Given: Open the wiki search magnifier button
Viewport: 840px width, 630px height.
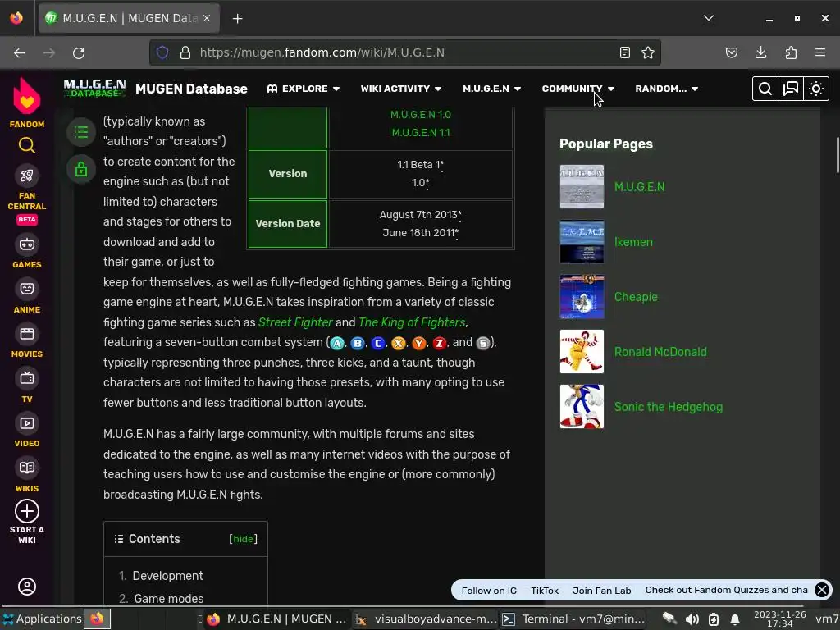Looking at the screenshot, I should coord(765,89).
